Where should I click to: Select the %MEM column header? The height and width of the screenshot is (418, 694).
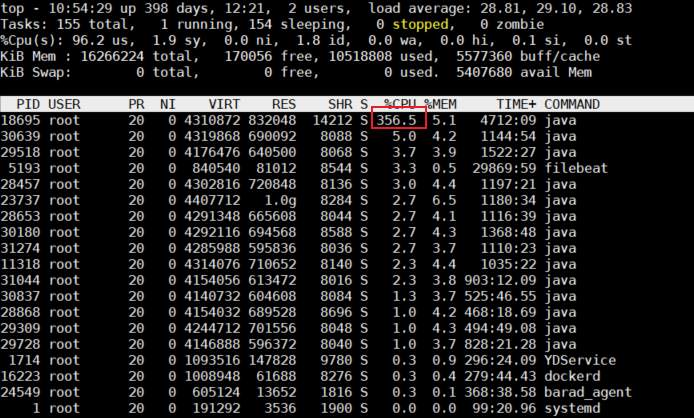440,104
